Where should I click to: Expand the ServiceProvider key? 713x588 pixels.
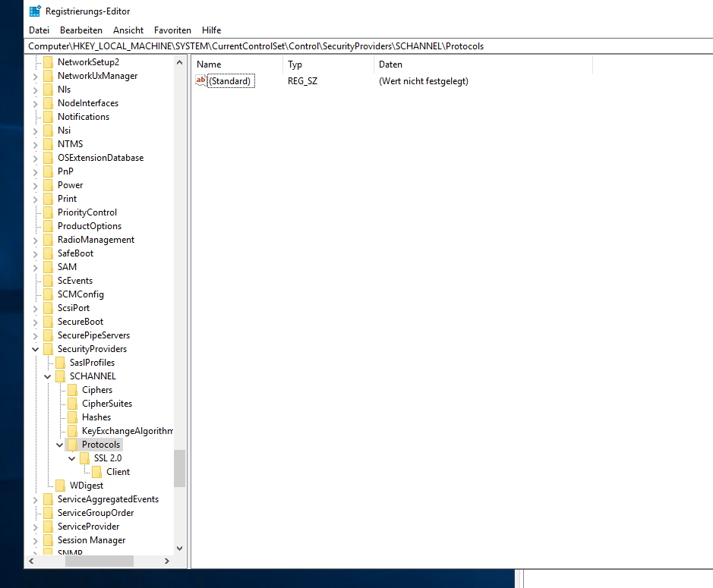click(x=35, y=527)
